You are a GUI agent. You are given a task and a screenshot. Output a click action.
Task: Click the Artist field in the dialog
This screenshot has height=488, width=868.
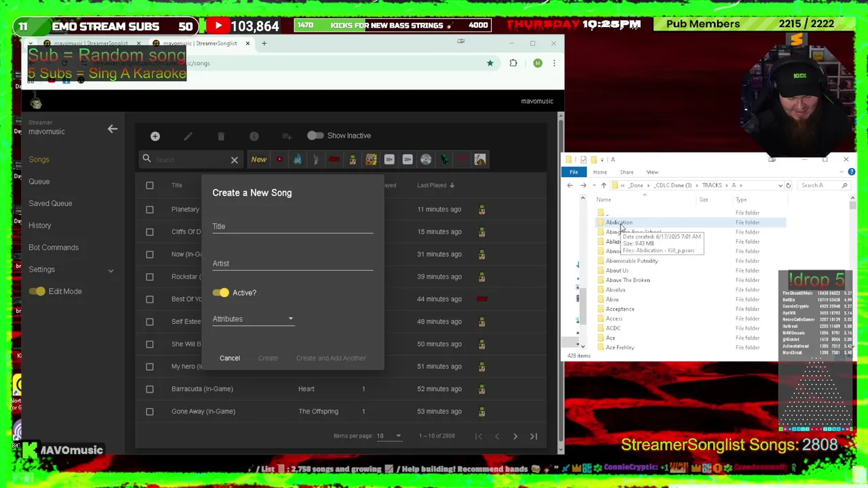(x=292, y=264)
